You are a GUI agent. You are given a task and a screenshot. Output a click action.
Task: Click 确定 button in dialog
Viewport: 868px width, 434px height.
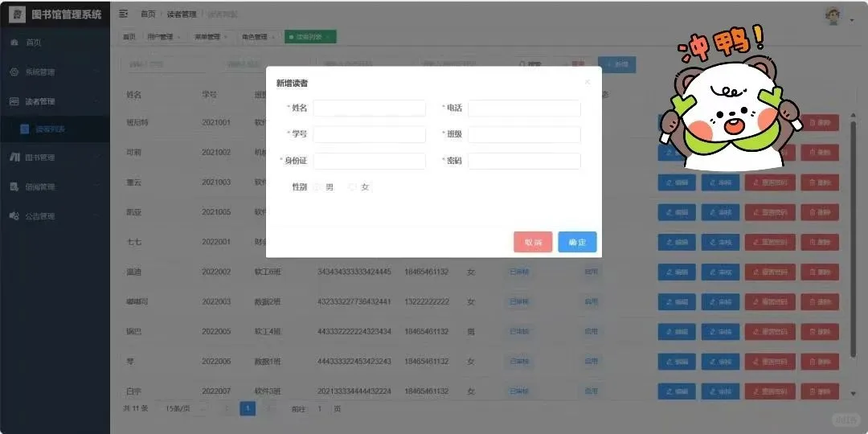click(x=577, y=242)
